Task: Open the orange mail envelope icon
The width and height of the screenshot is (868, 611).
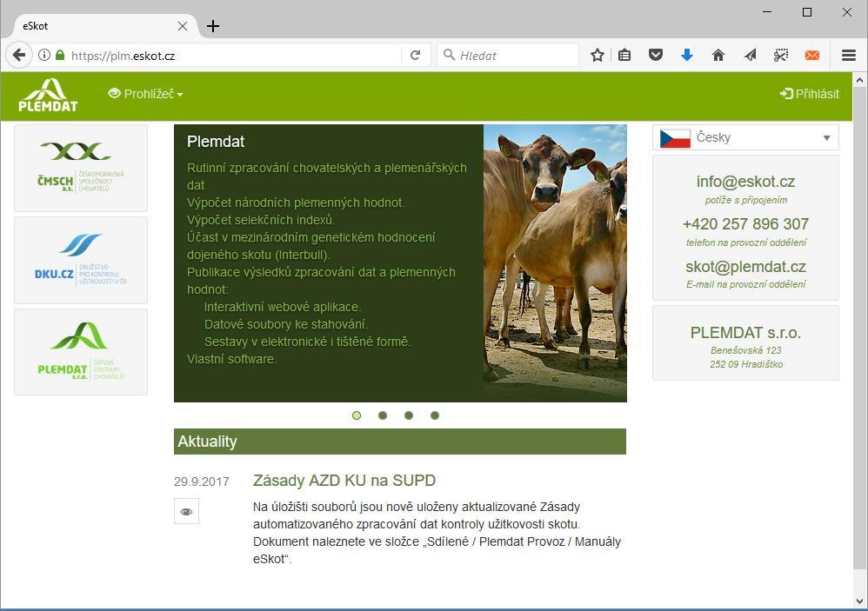Action: coord(812,56)
